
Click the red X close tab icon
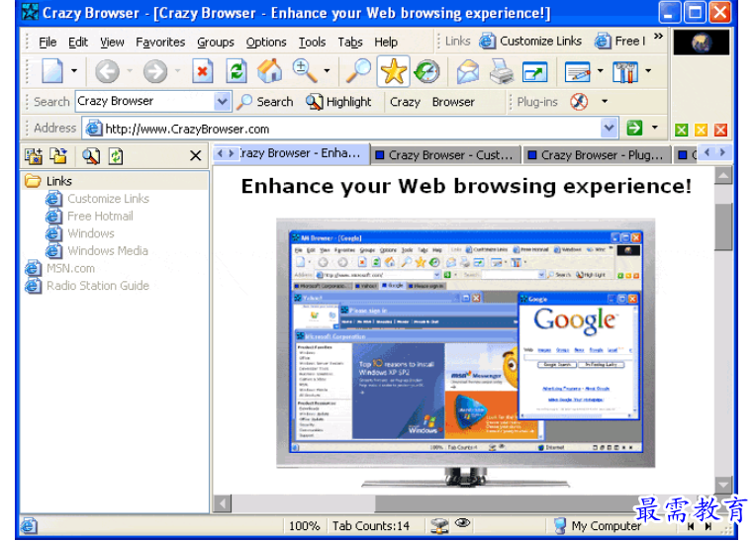pyautogui.click(x=720, y=130)
